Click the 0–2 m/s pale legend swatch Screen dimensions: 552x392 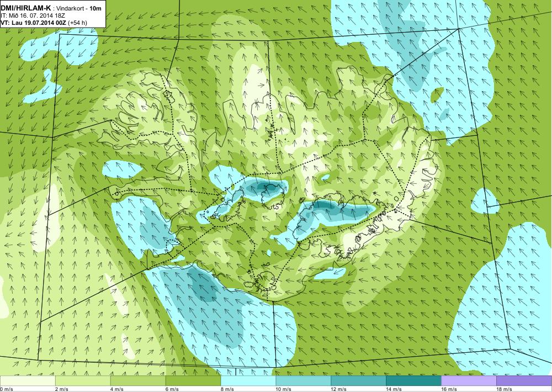tap(28, 381)
